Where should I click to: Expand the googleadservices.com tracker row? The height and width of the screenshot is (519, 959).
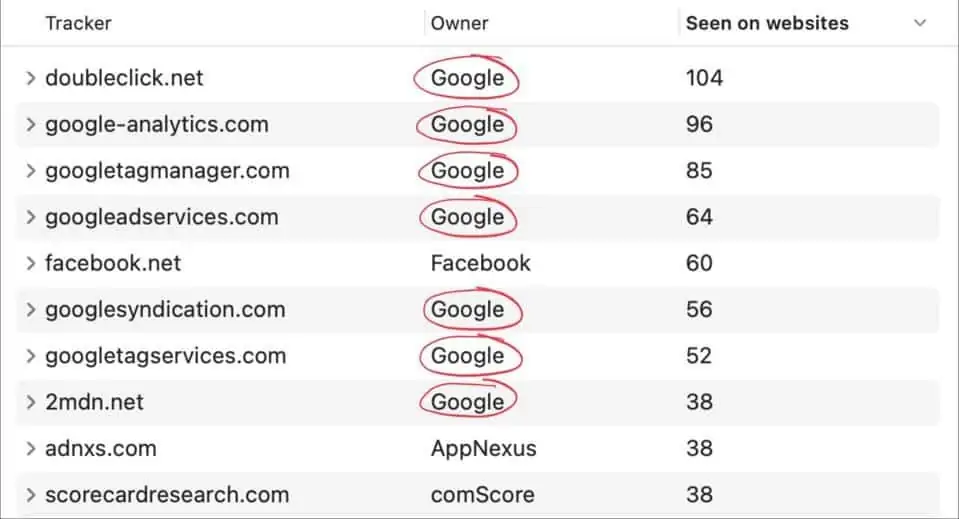pos(31,217)
